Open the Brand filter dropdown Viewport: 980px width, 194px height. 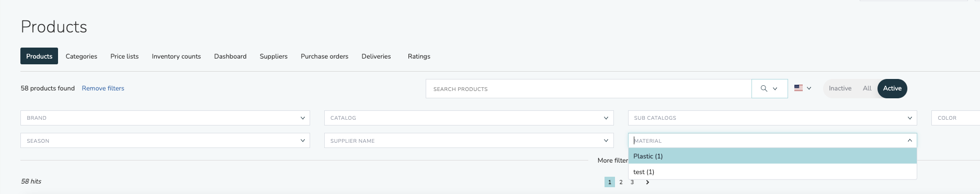[x=165, y=118]
